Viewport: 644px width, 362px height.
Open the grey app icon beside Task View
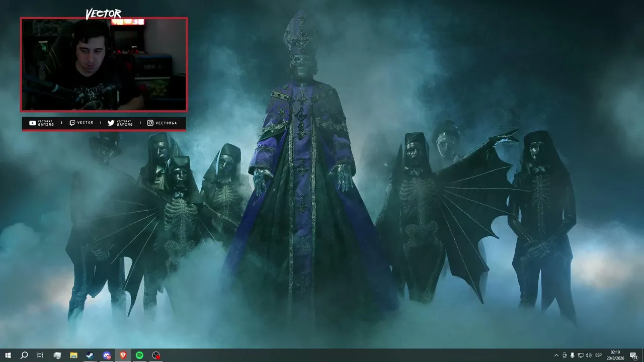[x=57, y=355]
